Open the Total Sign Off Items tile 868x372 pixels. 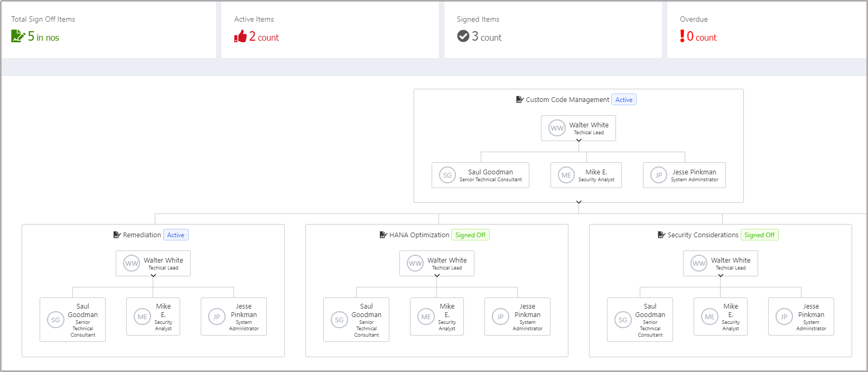pos(109,30)
